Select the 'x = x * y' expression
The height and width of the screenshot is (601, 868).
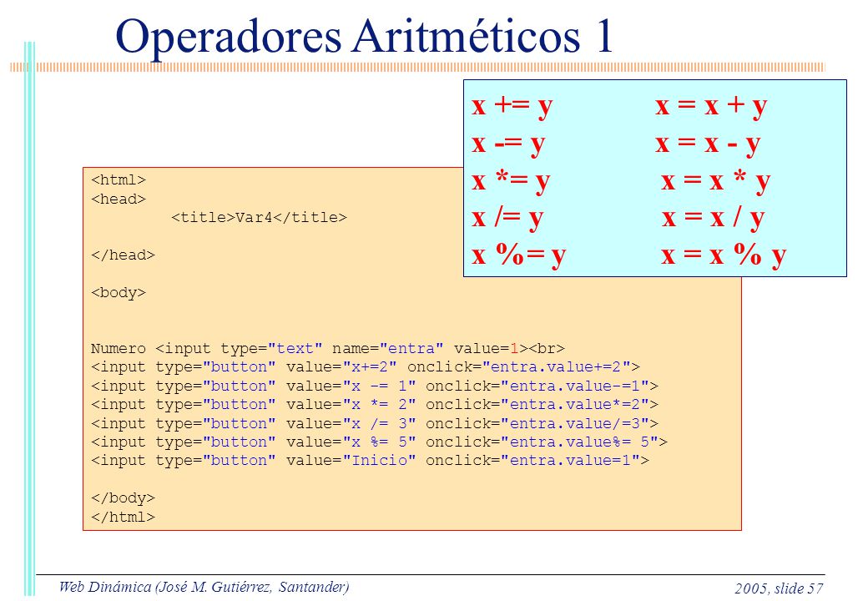tap(715, 181)
